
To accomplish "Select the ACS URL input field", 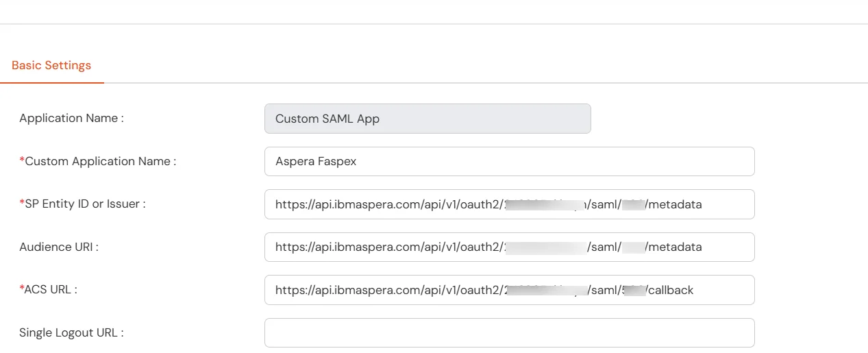I will point(509,290).
